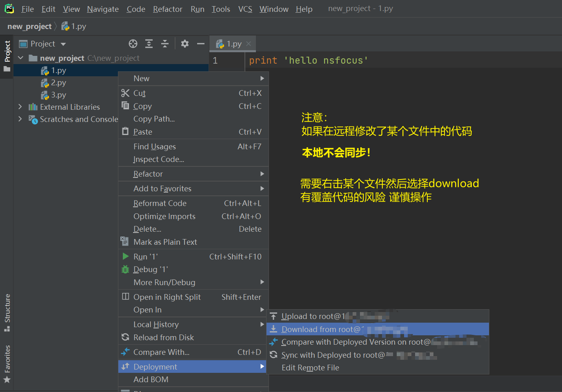
Task: Hide the Project panel with minus icon
Action: 200,44
